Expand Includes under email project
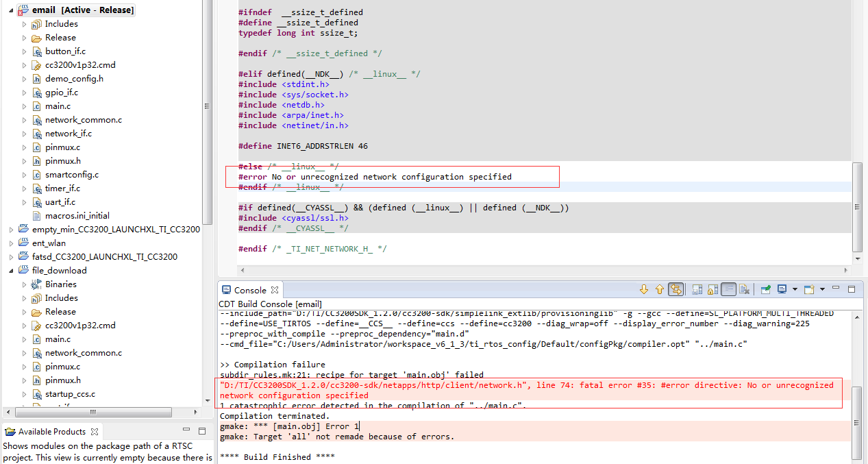The width and height of the screenshot is (868, 464). coord(24,24)
